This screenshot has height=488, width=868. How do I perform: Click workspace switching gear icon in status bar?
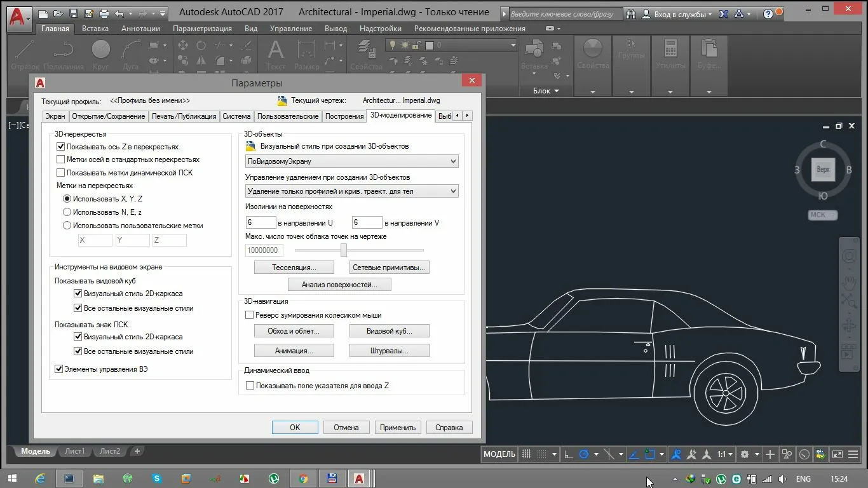point(745,454)
